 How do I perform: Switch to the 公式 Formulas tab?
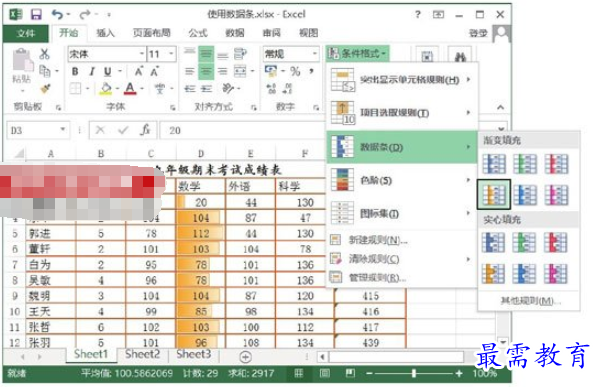pyautogui.click(x=198, y=33)
